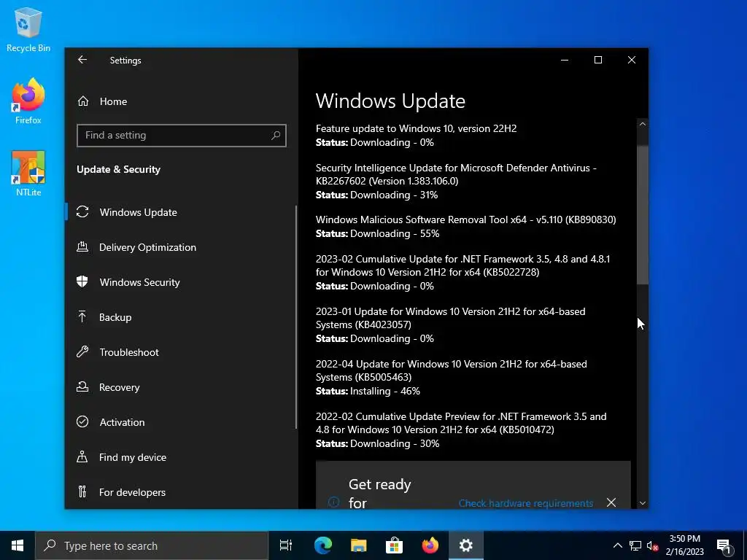The image size is (747, 560).
Task: Click the Settings gear in taskbar
Action: [x=466, y=545]
